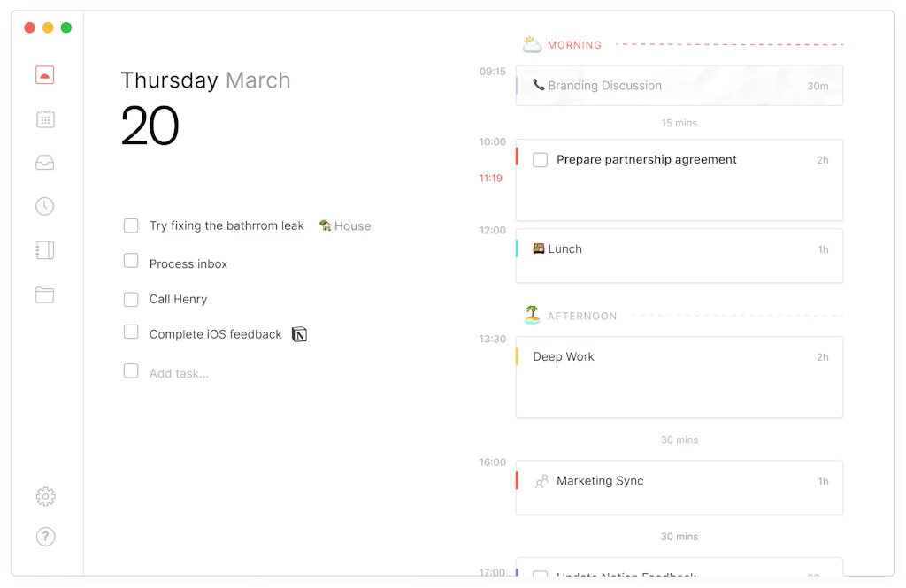
Task: Open the Inbox tray icon in sidebar
Action: point(45,162)
